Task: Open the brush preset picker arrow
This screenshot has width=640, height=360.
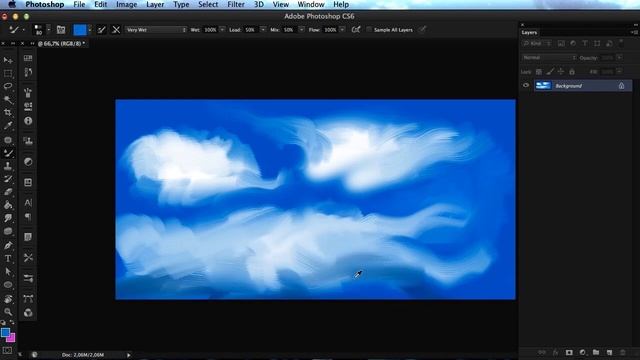Action: (x=49, y=30)
